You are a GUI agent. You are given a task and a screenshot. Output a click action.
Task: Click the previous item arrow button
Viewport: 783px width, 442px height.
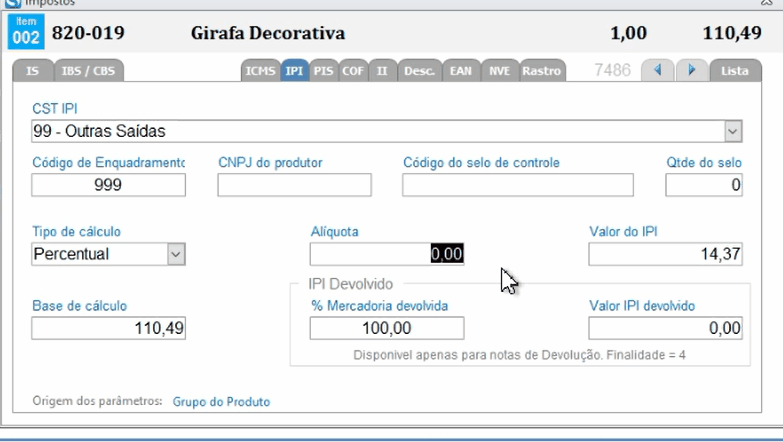click(658, 71)
